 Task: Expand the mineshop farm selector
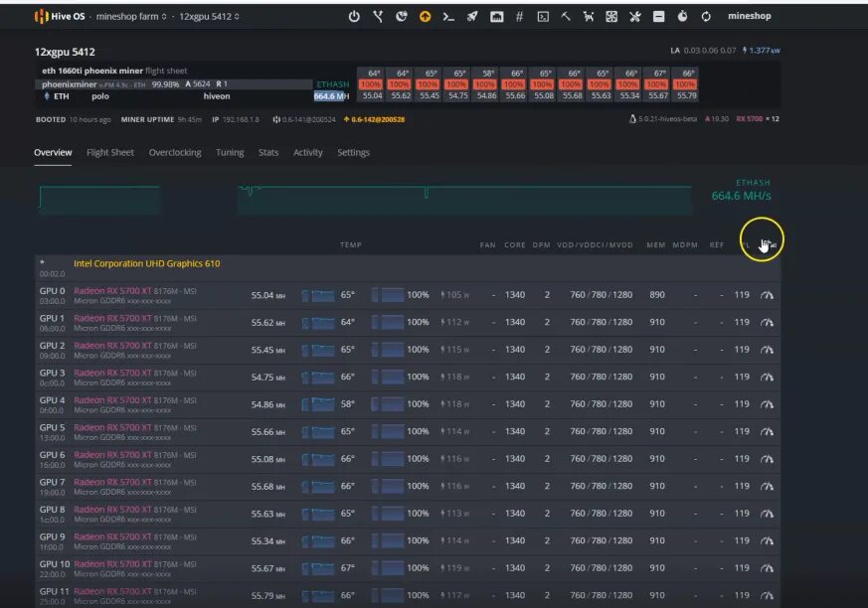pyautogui.click(x=131, y=17)
